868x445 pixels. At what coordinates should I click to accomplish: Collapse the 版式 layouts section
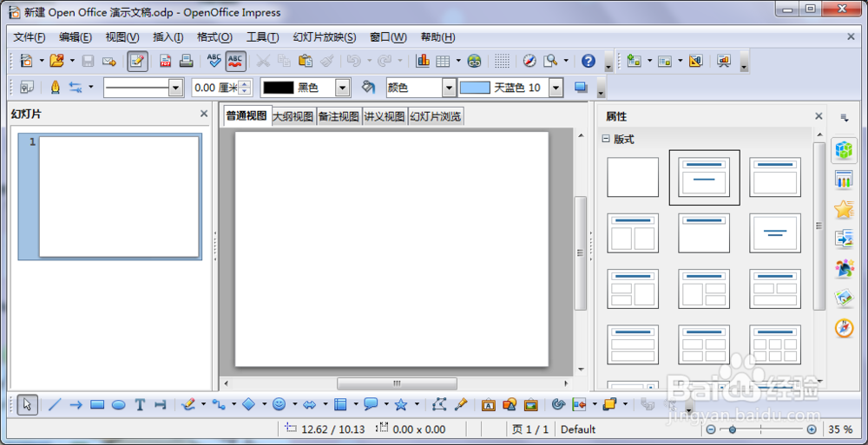point(606,140)
